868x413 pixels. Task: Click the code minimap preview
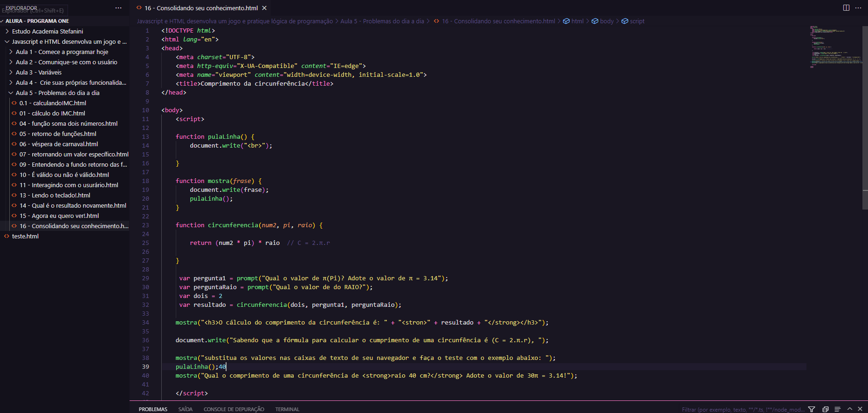835,47
